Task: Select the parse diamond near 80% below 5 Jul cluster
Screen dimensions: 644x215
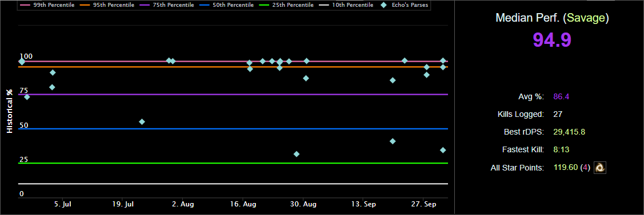Action: click(52, 87)
